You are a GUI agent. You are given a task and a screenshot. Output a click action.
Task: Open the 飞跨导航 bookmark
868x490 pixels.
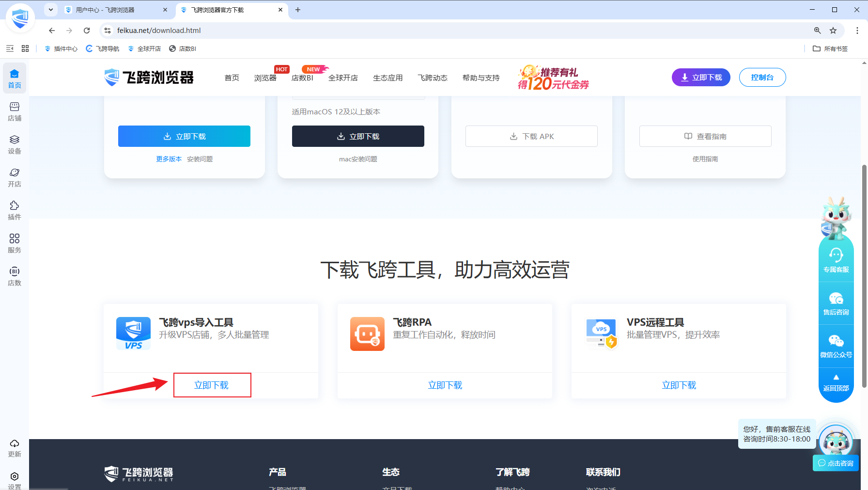103,48
